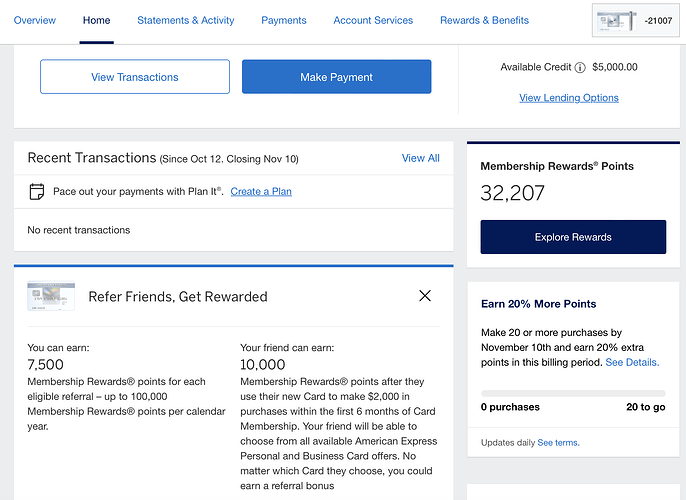Select the Rewards & Benefits tab
Screen dimensions: 686x500
point(484,20)
